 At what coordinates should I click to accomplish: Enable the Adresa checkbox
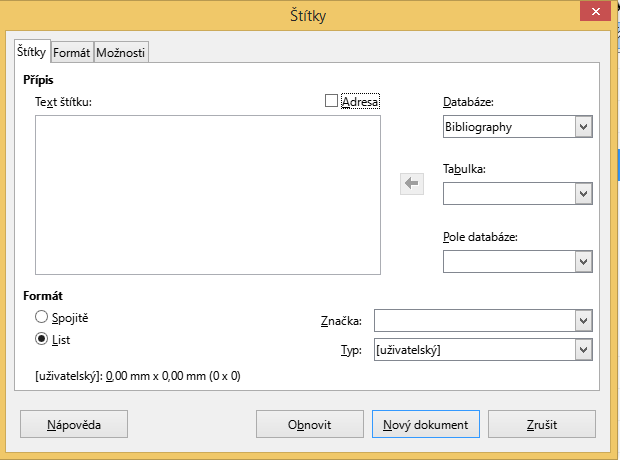(331, 101)
